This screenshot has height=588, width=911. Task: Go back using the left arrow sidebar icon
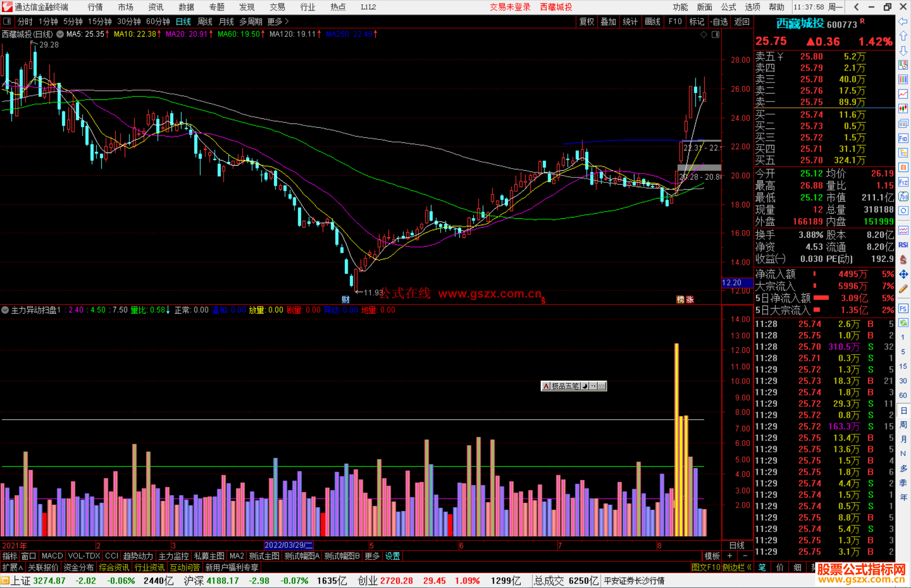(x=903, y=21)
